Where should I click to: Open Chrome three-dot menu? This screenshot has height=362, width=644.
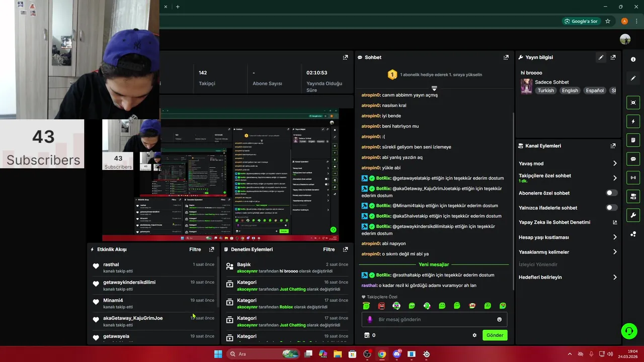636,21
